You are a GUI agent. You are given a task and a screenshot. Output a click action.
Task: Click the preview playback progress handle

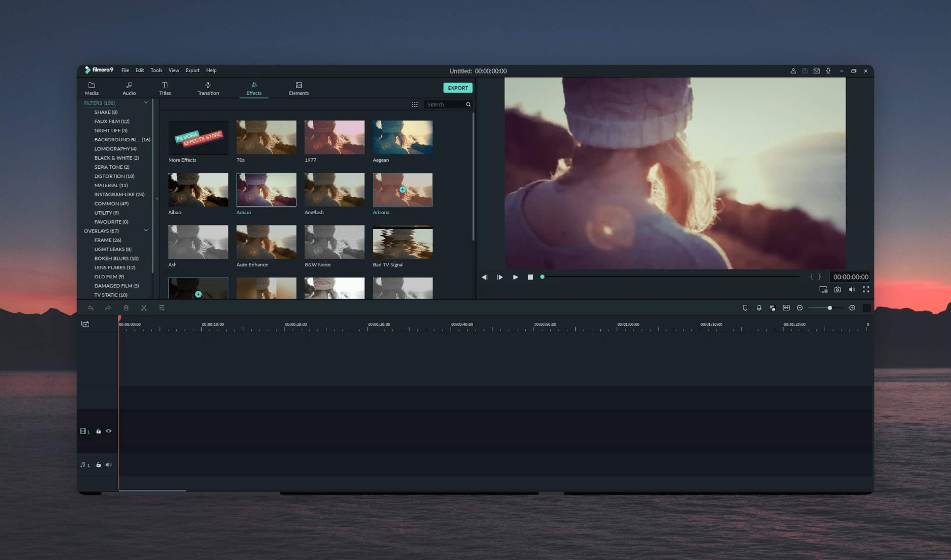pyautogui.click(x=542, y=277)
